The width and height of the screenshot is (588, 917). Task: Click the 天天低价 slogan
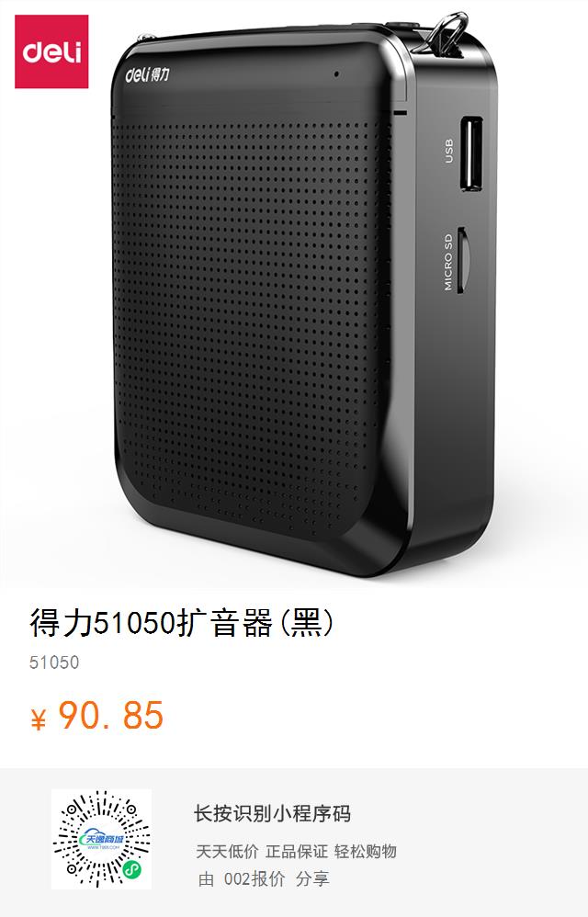point(227,852)
